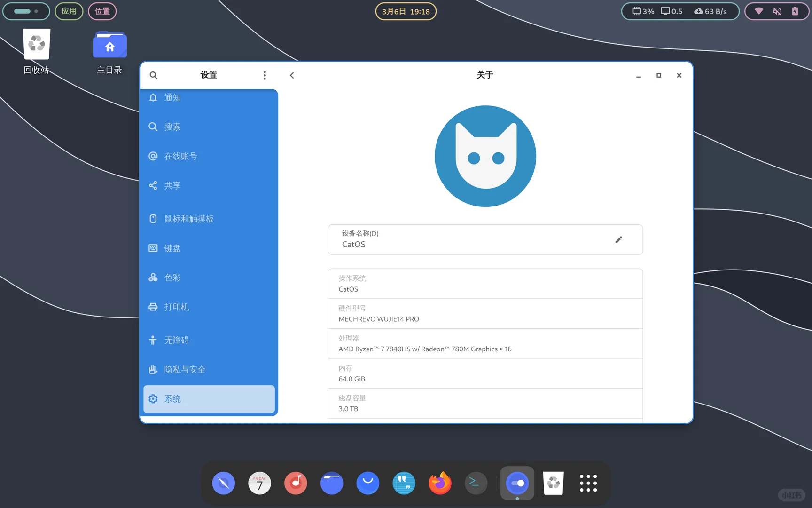
Task: Launch Firefox from the dock
Action: [439, 483]
